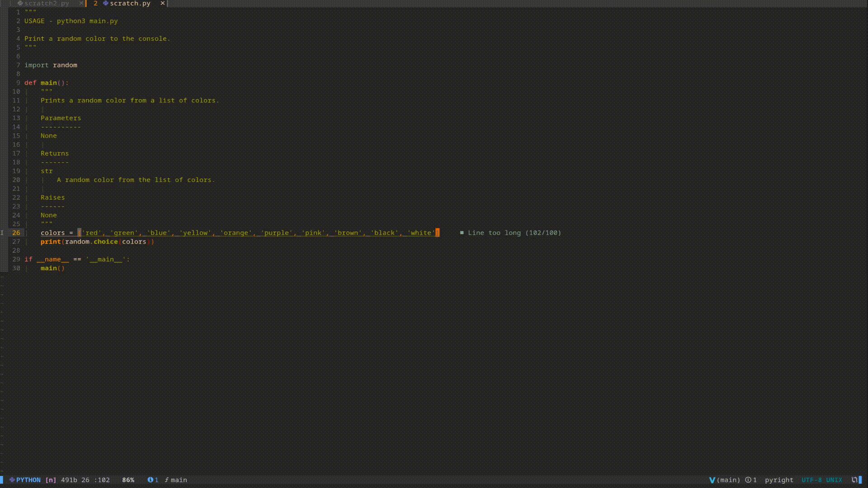
Task: Click the Python icon on scratch2.py tab
Action: tap(20, 3)
